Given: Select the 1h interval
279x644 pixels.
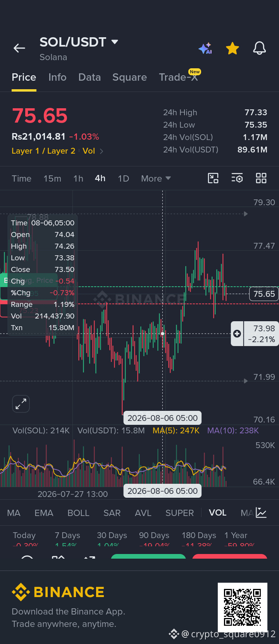Looking at the screenshot, I should (78, 178).
